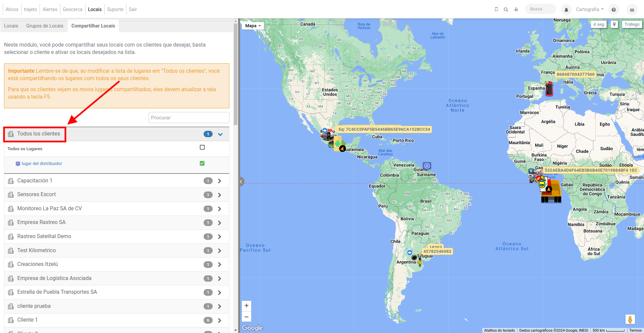The height and width of the screenshot is (333, 644).
Task: Collapse the Todos los clientes section chevron
Action: pyautogui.click(x=220, y=134)
